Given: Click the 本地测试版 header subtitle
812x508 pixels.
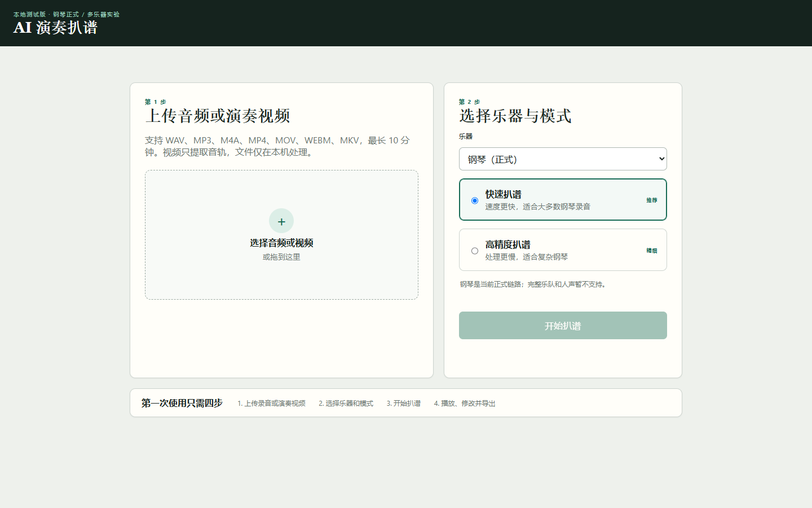Looking at the screenshot, I should (x=67, y=14).
